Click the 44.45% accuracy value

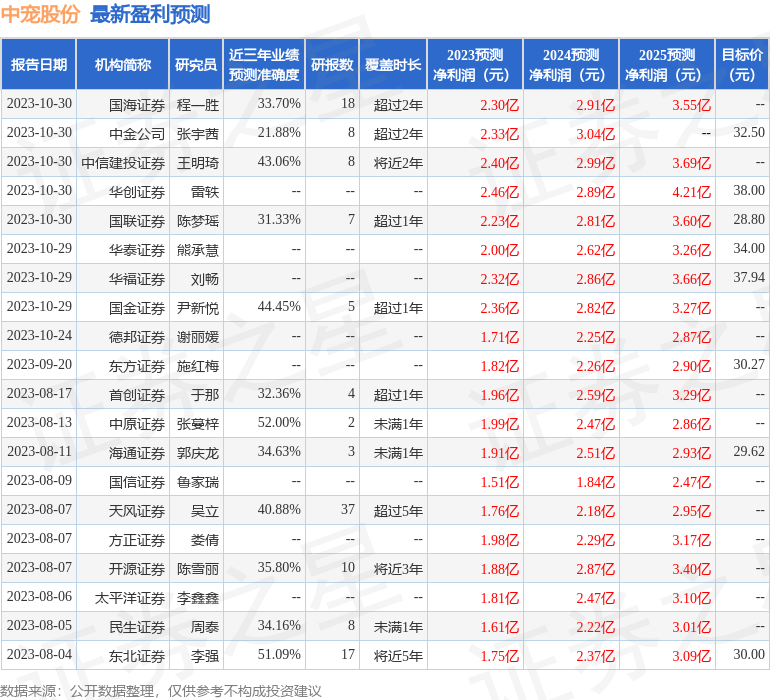pos(279,307)
